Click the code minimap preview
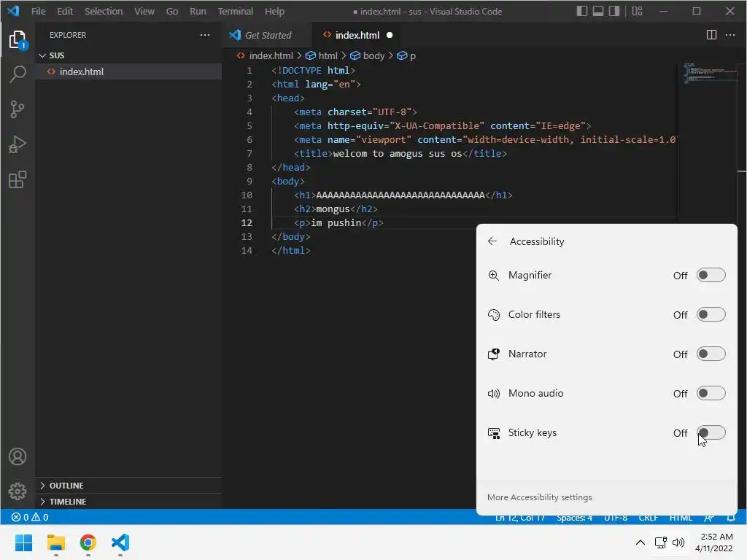 click(x=710, y=73)
